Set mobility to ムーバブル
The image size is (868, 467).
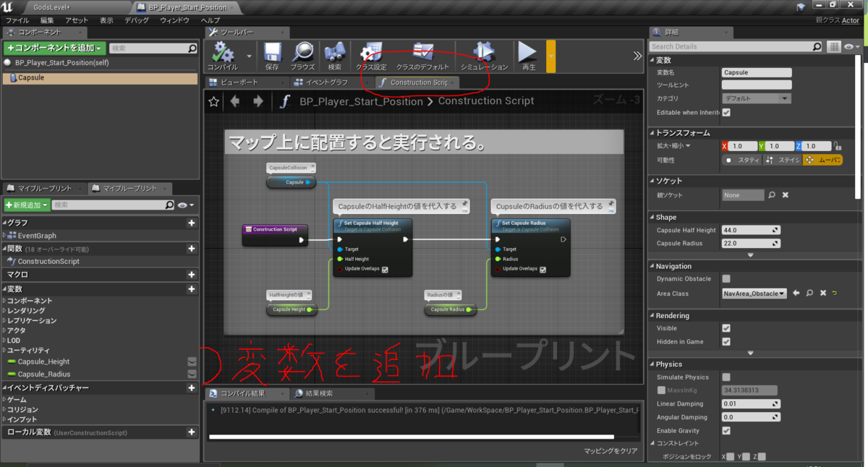822,160
